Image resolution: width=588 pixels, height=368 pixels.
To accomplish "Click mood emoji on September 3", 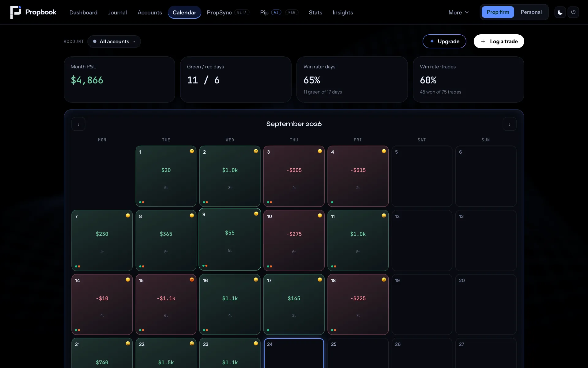I will pyautogui.click(x=320, y=151).
